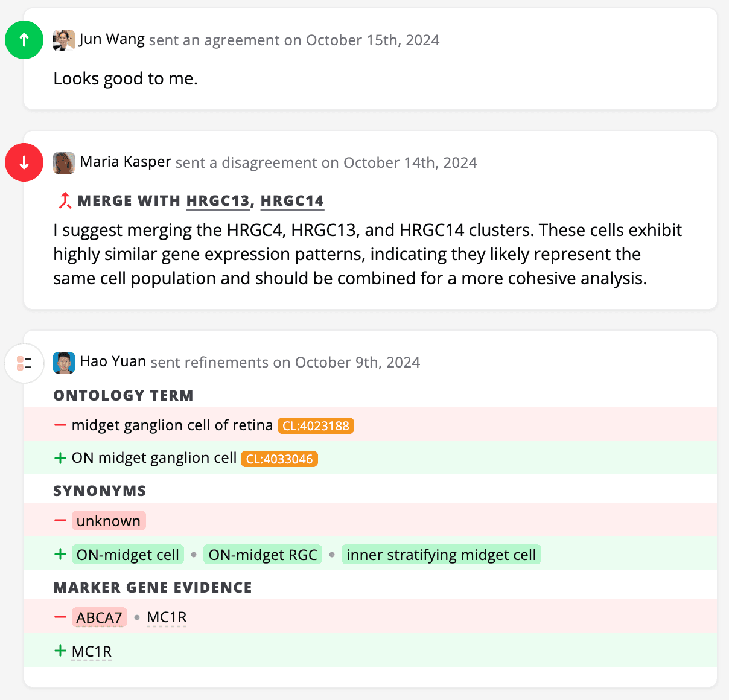Select the 'ON-midget cell' synonym tag
Image resolution: width=729 pixels, height=700 pixels.
point(128,555)
